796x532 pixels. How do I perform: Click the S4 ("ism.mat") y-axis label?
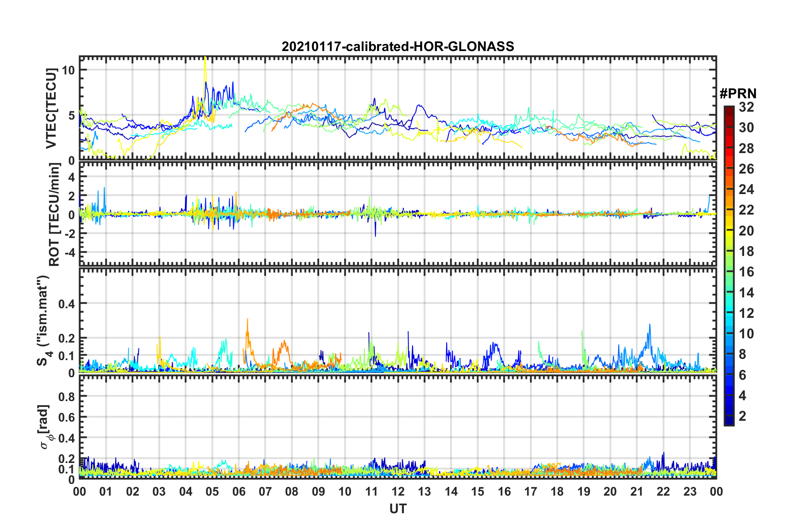tap(44, 321)
